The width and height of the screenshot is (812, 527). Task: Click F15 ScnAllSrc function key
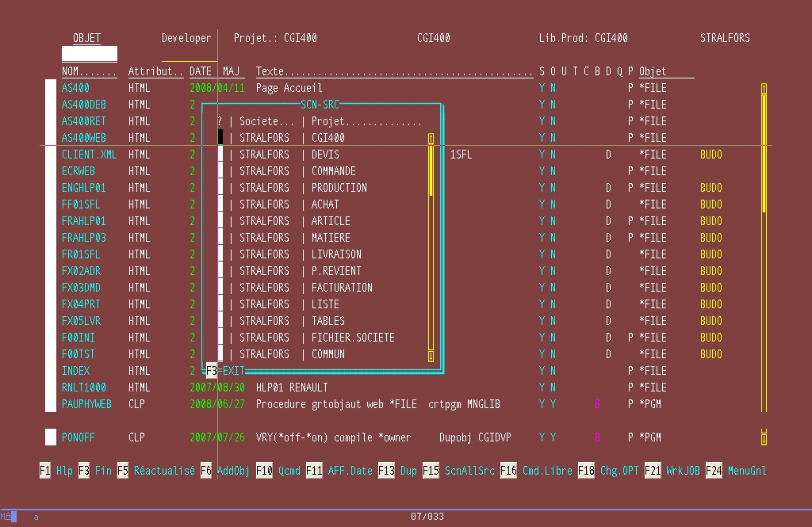tap(458, 471)
